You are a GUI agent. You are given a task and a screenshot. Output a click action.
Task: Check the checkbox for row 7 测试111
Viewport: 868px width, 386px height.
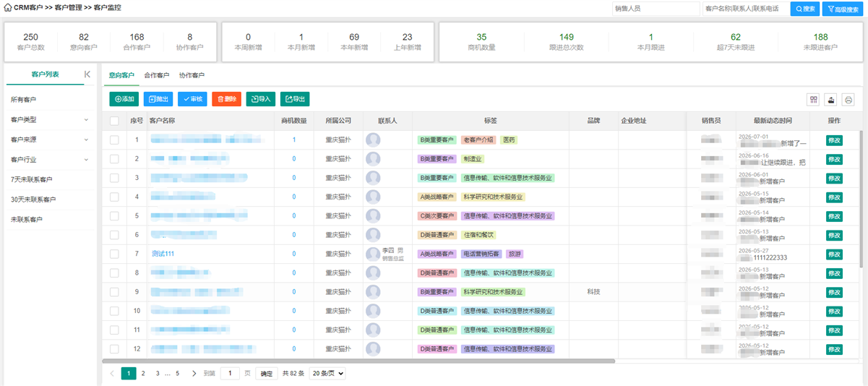point(114,254)
